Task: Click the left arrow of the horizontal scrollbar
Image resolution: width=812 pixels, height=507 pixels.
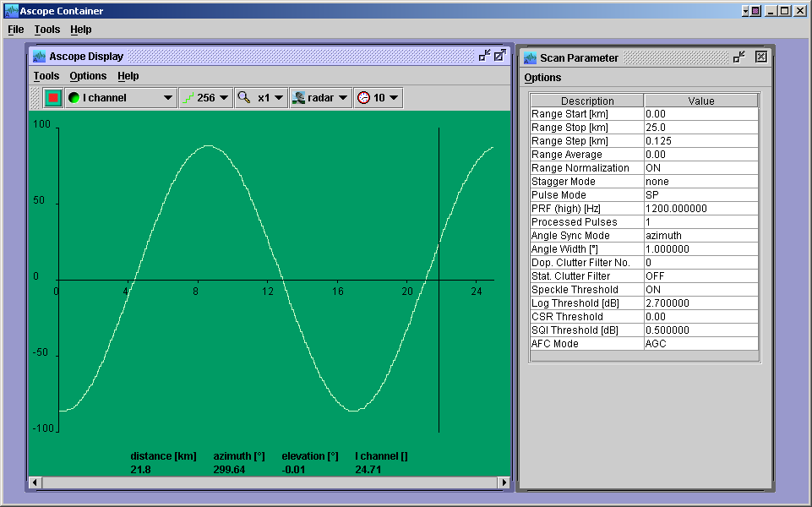Action: point(35,482)
